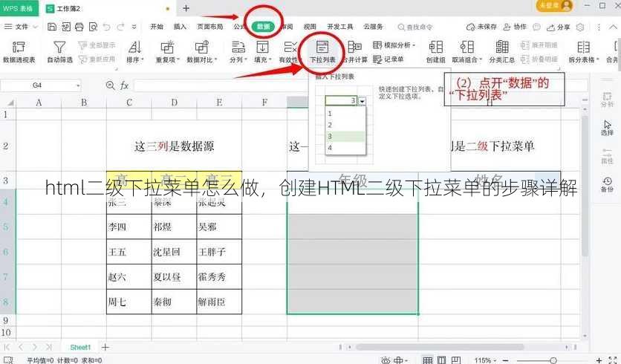Select the Sheet1 sheet tab
Viewport: 621px width, 364px height.
click(80, 348)
